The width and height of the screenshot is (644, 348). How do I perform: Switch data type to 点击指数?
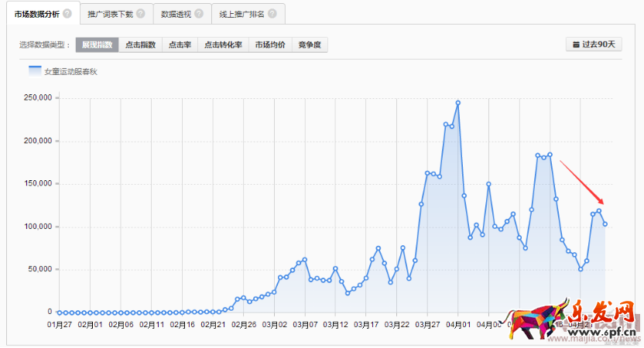pyautogui.click(x=140, y=45)
